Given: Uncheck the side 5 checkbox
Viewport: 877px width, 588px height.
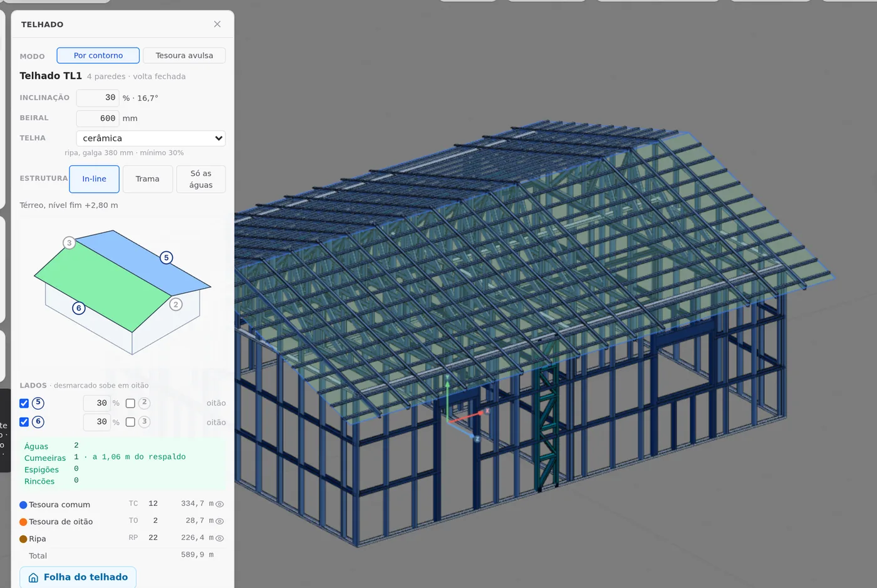Looking at the screenshot, I should click(x=24, y=403).
